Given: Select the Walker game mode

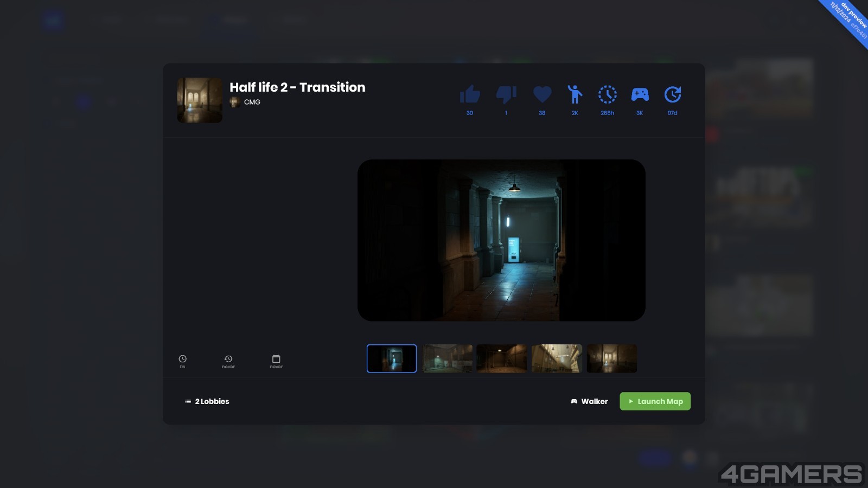Looking at the screenshot, I should coord(589,401).
